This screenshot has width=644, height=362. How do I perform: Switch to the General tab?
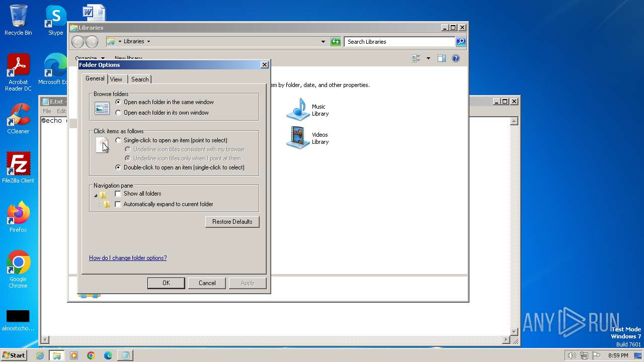tap(95, 79)
